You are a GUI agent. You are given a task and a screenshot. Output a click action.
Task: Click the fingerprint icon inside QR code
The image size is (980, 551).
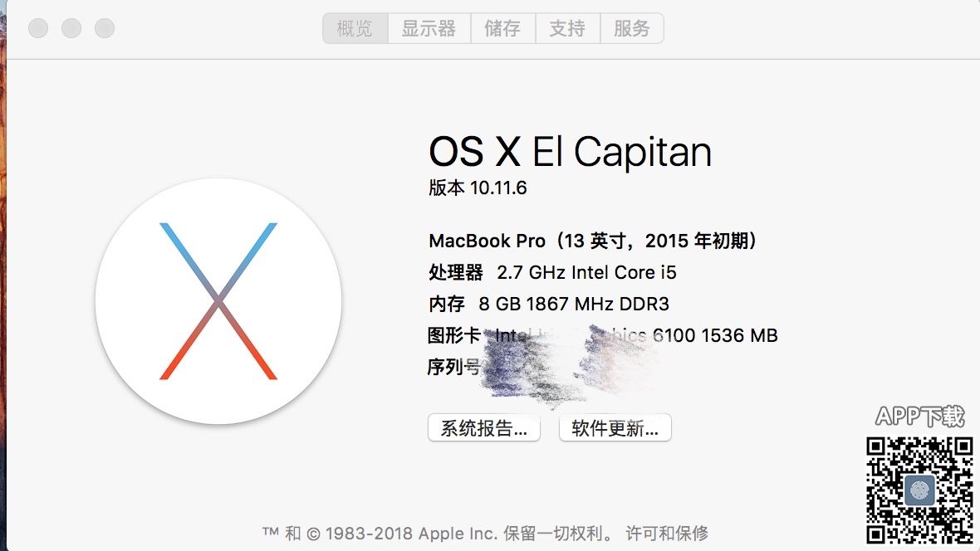(919, 490)
